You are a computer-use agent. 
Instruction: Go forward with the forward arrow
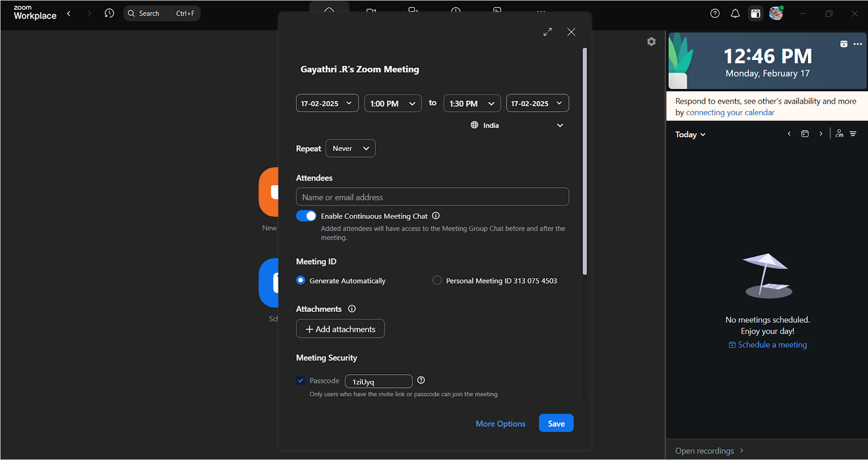click(x=90, y=14)
